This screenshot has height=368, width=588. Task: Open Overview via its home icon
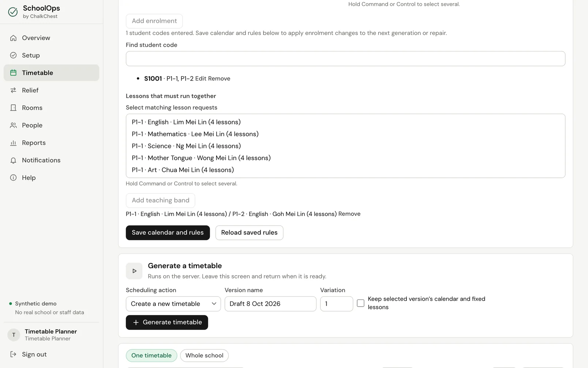click(x=13, y=38)
